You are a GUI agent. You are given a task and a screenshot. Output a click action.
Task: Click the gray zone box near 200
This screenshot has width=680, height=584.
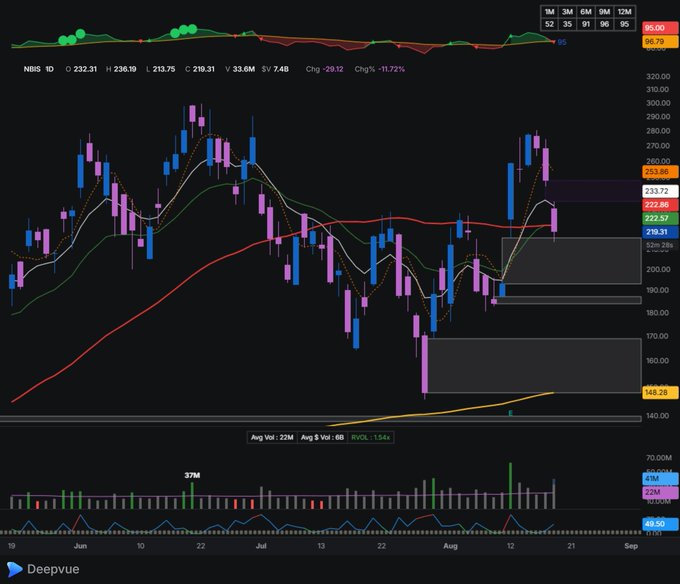point(572,261)
